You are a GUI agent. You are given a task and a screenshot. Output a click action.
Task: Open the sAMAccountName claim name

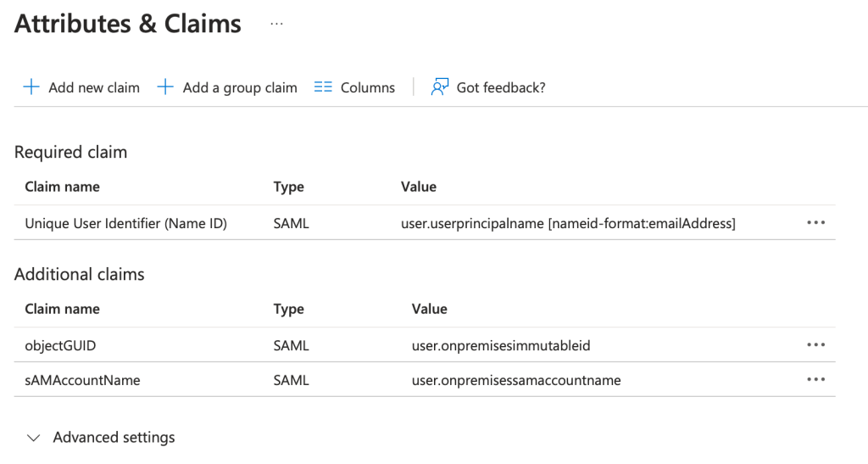(82, 380)
